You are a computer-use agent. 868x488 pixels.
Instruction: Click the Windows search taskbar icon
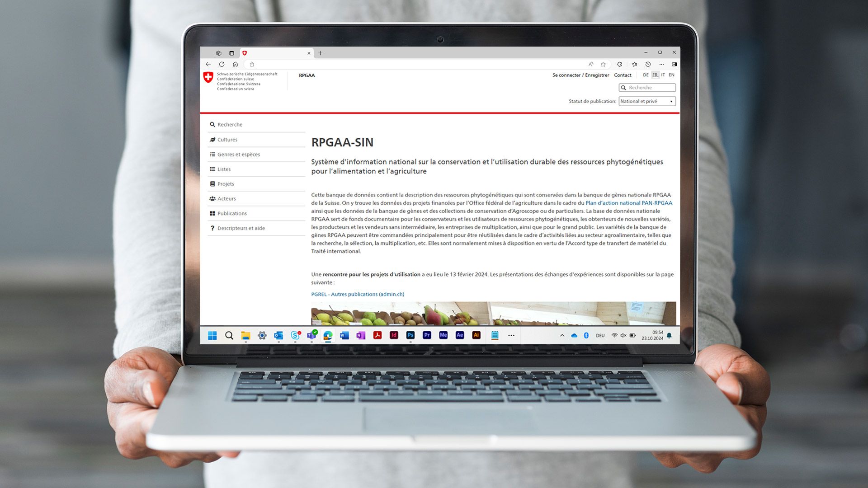click(229, 335)
